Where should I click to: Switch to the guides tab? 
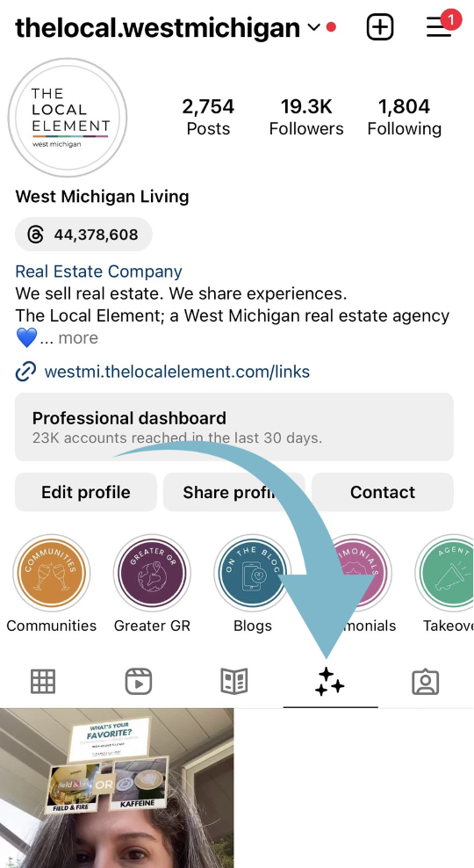234,682
